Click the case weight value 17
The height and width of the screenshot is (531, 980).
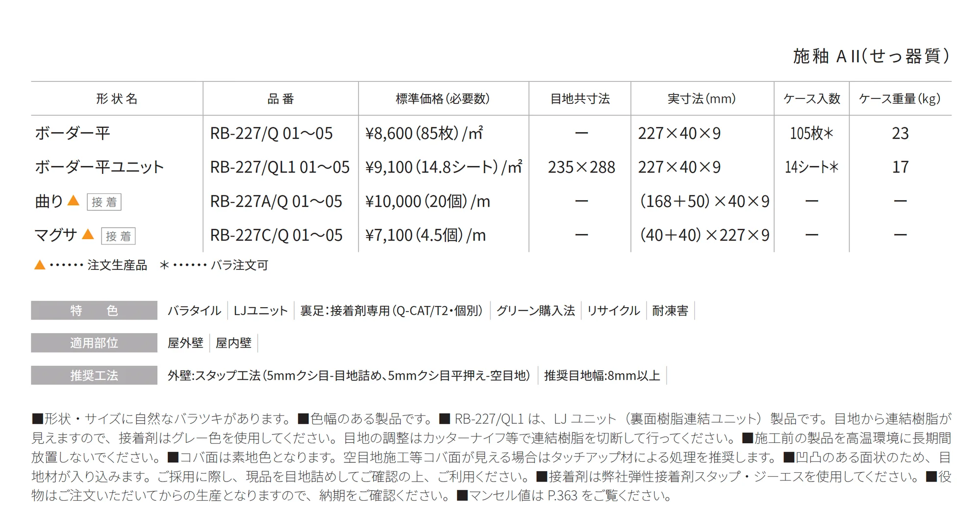(x=900, y=167)
